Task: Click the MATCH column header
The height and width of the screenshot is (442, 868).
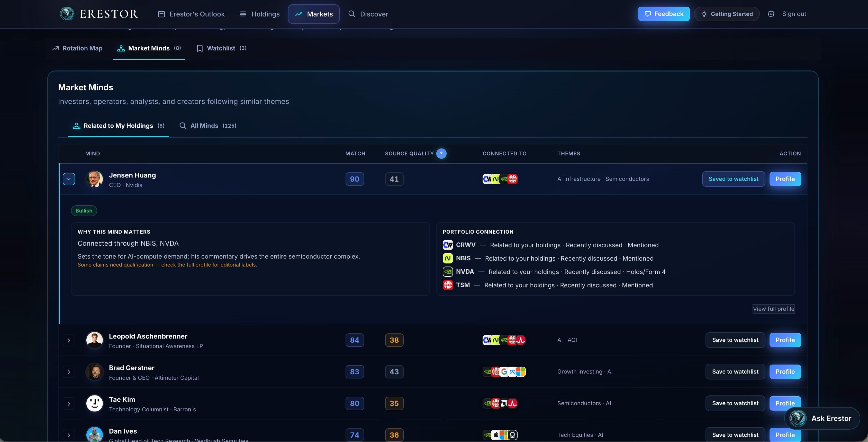Action: coord(355,153)
